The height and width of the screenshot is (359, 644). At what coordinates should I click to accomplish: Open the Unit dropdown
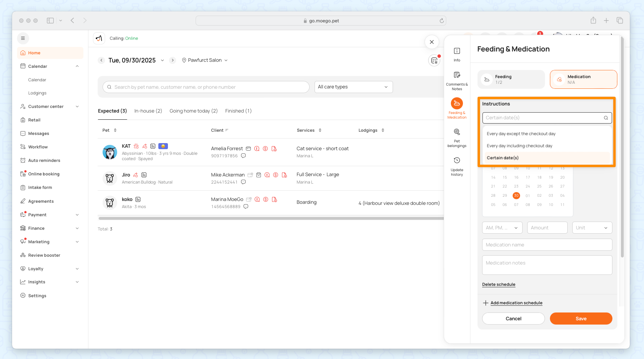(592, 228)
